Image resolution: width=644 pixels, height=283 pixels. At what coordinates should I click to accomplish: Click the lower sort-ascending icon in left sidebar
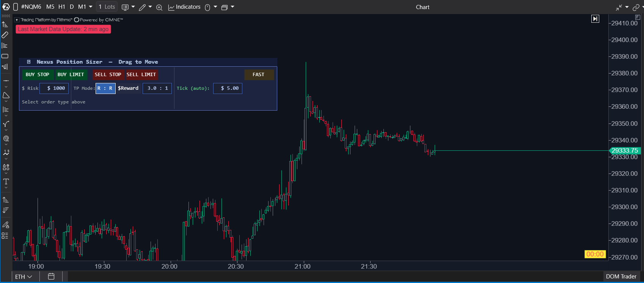[x=6, y=200]
